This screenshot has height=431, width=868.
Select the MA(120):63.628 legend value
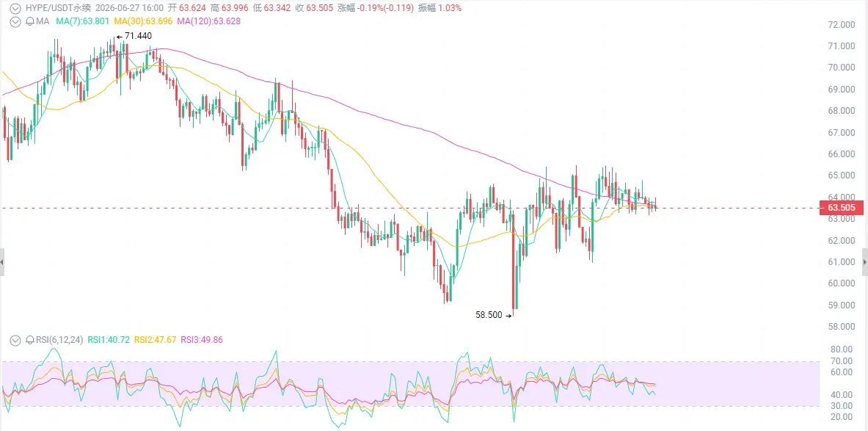click(208, 21)
